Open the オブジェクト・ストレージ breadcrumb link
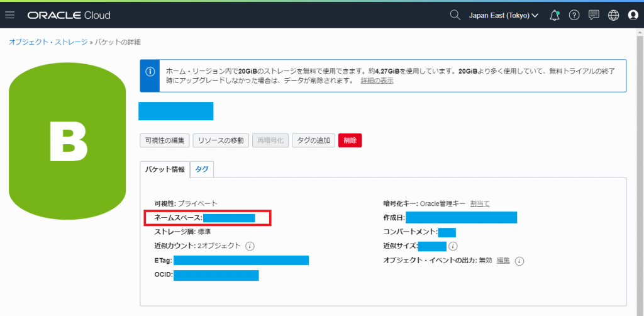 48,42
